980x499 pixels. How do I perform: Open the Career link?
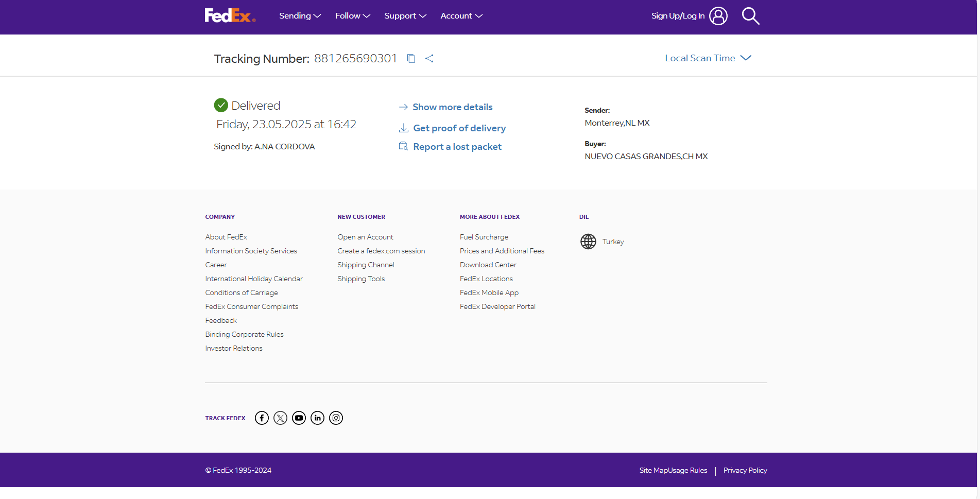click(216, 265)
